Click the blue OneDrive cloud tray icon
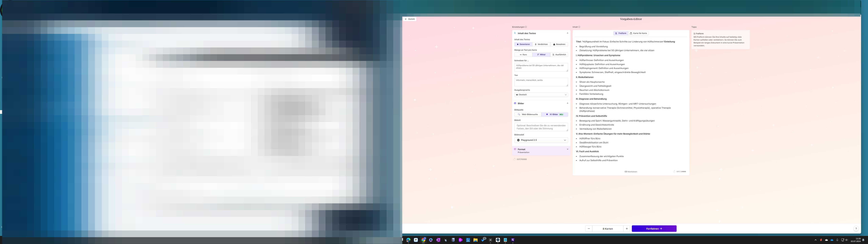Screen dimensions: 868x244 click(832, 240)
